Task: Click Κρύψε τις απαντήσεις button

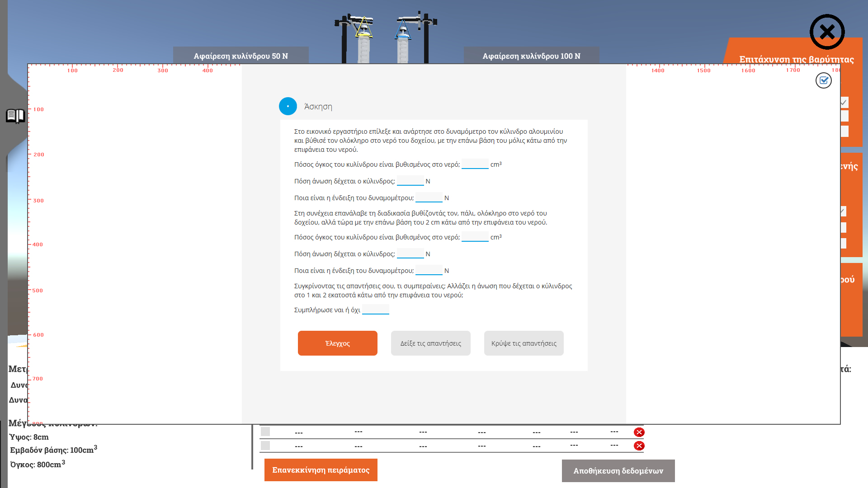Action: coord(524,343)
